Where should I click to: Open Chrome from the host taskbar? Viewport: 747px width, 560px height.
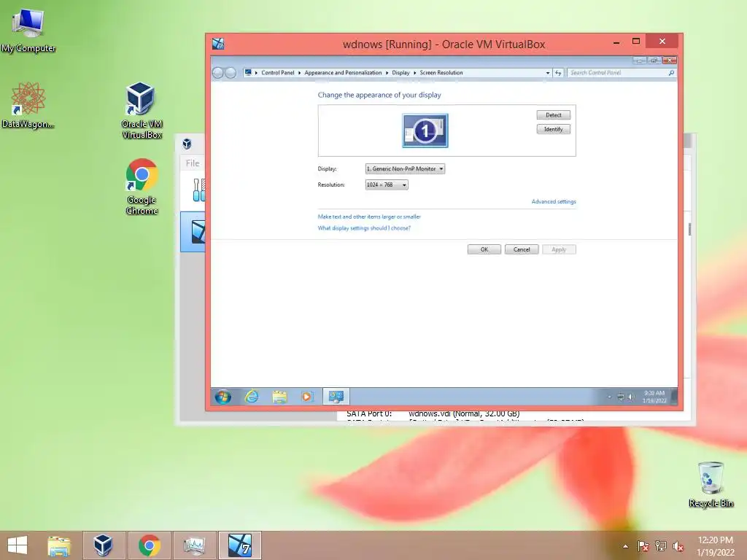coord(149,545)
